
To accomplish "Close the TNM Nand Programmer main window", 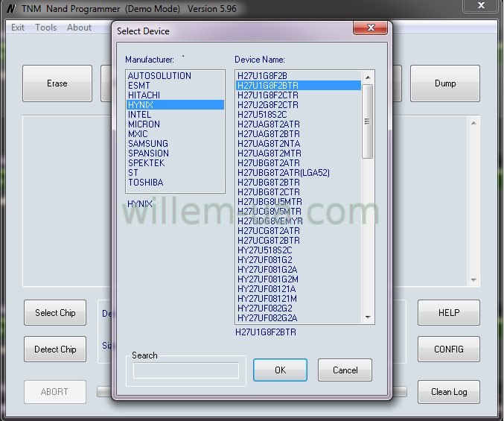I will (x=481, y=5).
